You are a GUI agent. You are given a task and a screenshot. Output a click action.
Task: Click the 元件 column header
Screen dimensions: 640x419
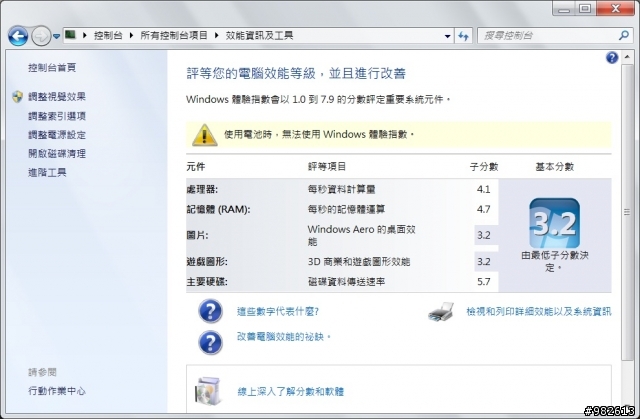click(196, 166)
